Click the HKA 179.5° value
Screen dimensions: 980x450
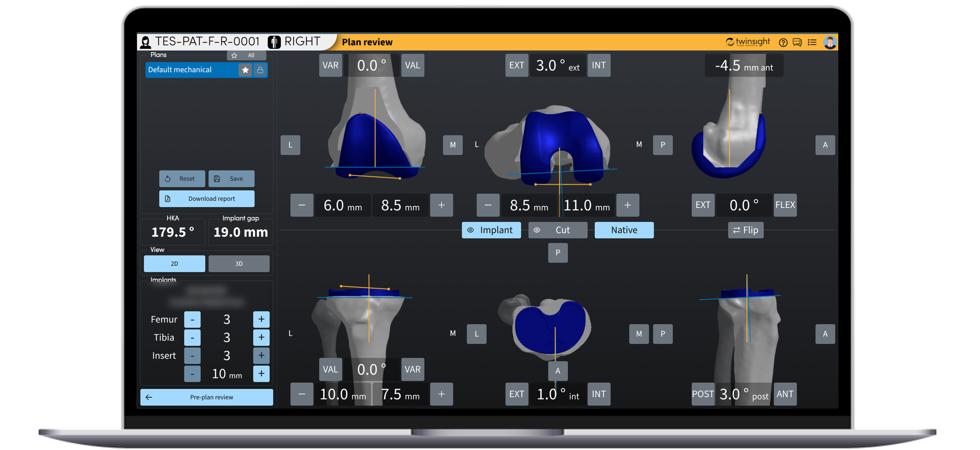click(173, 232)
